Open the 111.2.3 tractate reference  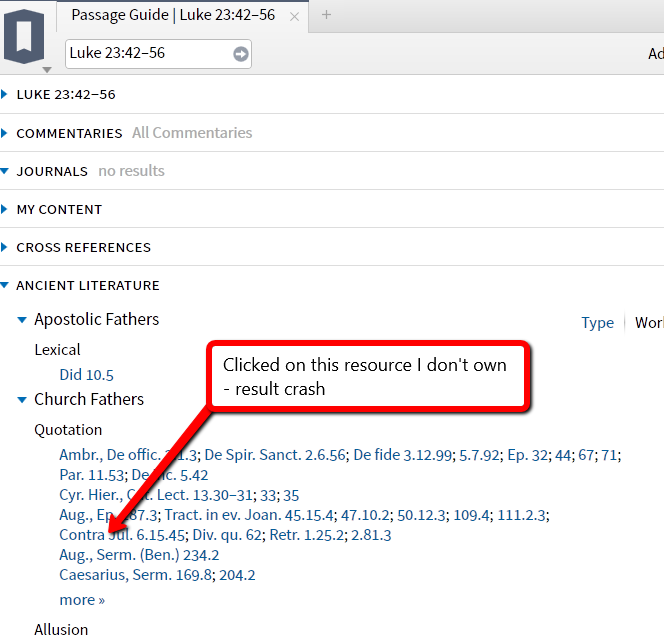[521, 515]
